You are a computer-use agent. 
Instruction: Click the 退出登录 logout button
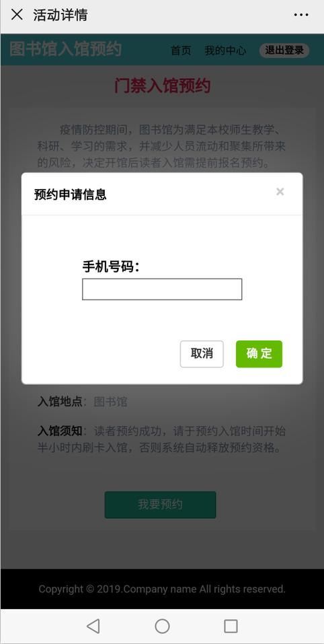(x=284, y=50)
